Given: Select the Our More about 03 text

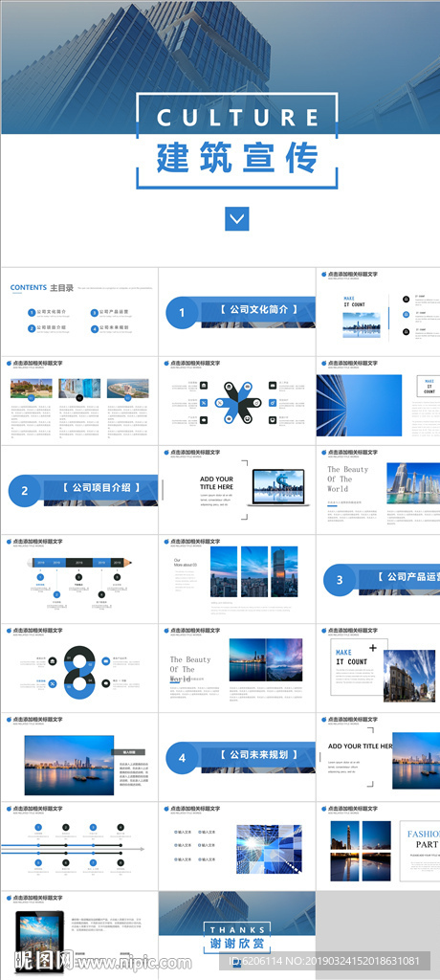Looking at the screenshot, I should click(x=185, y=563).
